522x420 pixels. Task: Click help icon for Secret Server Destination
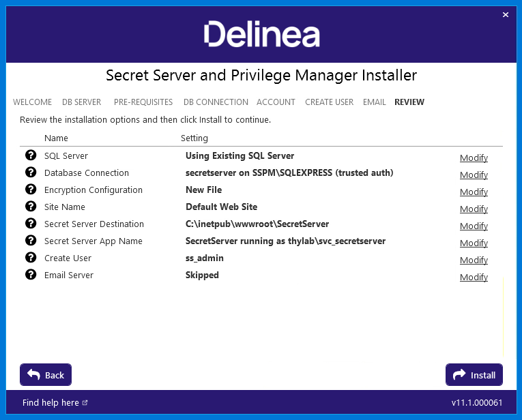tap(31, 223)
